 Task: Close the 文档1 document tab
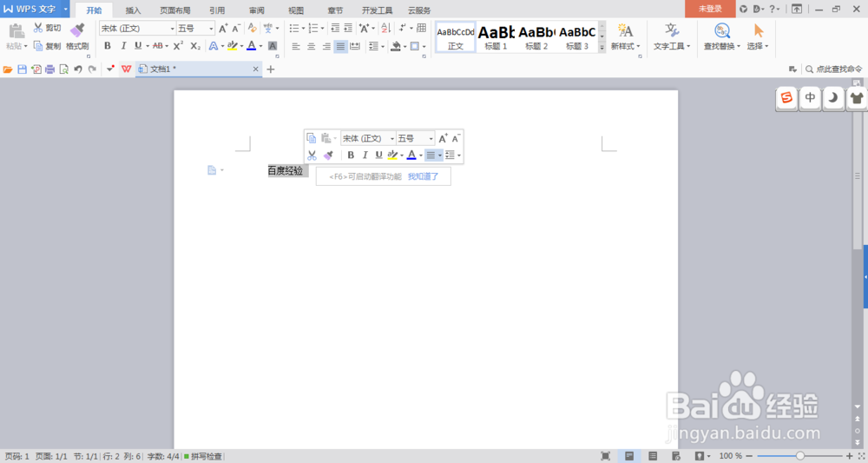click(x=255, y=69)
